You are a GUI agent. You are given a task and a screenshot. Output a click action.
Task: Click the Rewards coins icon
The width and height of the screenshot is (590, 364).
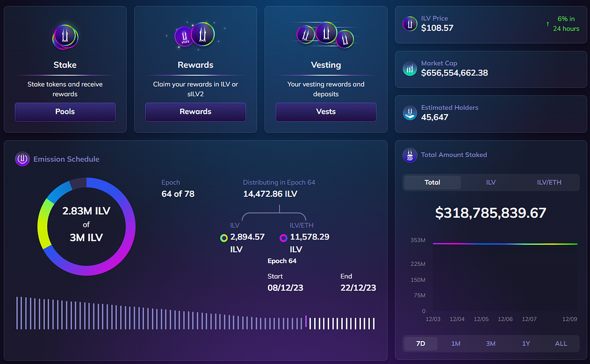click(x=195, y=35)
